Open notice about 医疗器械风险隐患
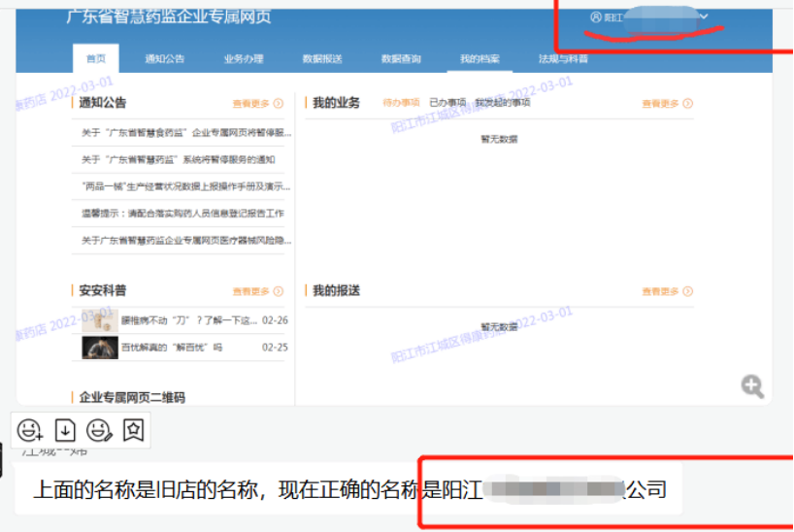This screenshot has height=532, width=794. click(x=186, y=240)
